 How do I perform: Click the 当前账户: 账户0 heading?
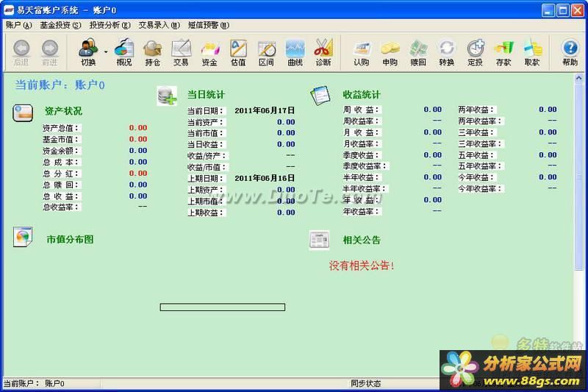point(60,85)
